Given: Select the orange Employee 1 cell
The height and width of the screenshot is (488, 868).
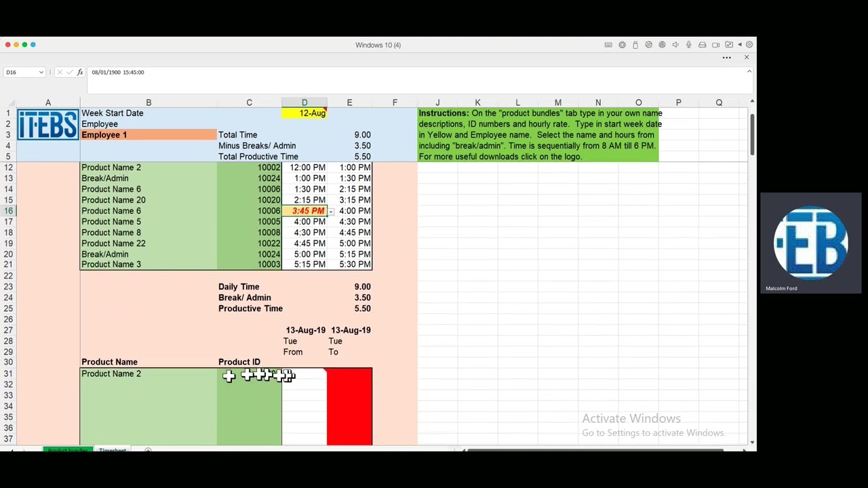Looking at the screenshot, I should [149, 135].
